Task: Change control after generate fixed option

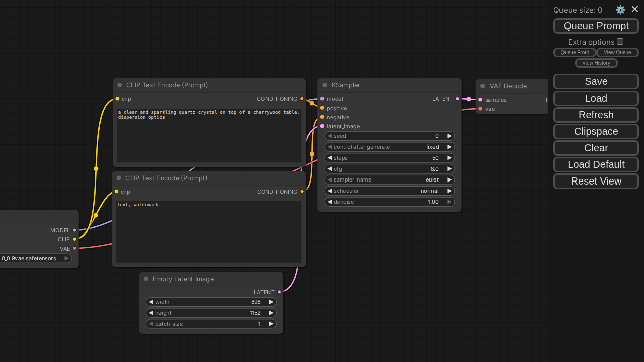Action: [x=389, y=147]
